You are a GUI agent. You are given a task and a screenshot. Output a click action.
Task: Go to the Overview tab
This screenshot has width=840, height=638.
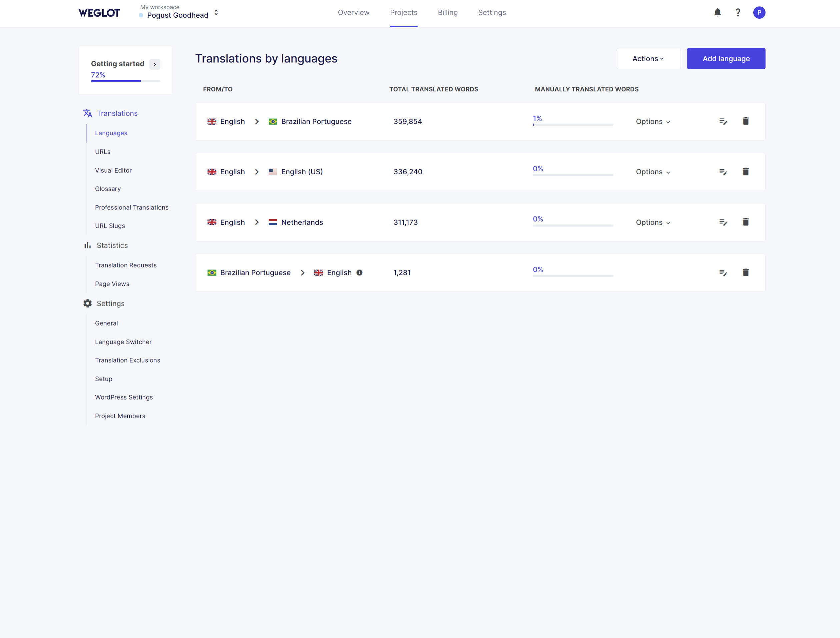click(353, 13)
